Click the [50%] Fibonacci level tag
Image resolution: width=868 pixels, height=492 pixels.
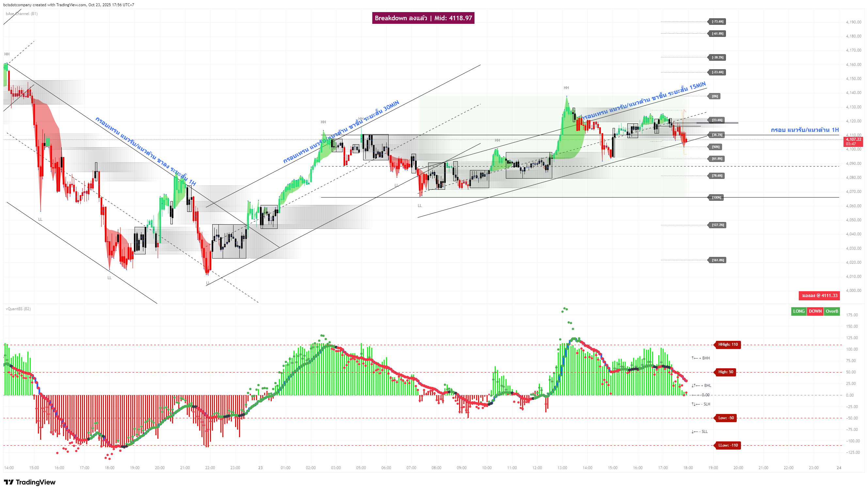click(715, 147)
